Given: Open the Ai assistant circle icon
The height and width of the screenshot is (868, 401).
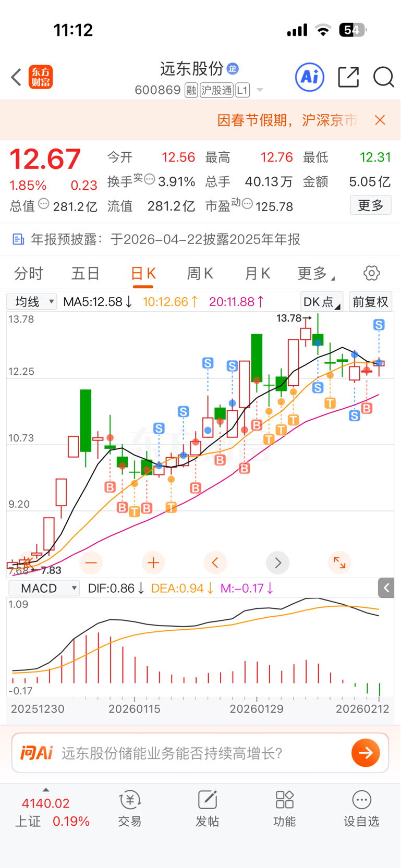Looking at the screenshot, I should [310, 77].
